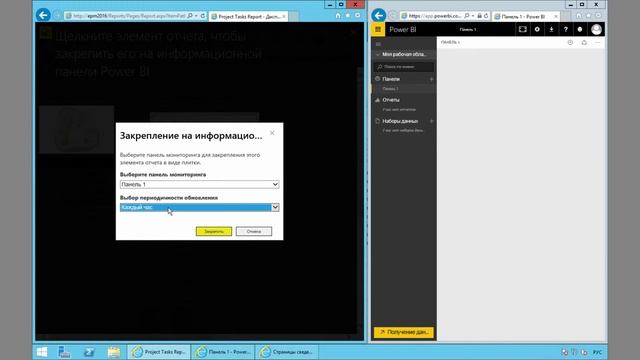The image size is (640, 360).
Task: Add a dataset with plus next to Наборы данных
Action: pyautogui.click(x=431, y=121)
